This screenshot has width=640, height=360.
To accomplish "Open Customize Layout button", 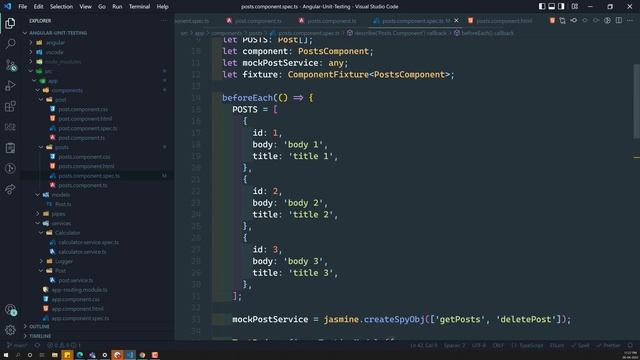I will [575, 7].
